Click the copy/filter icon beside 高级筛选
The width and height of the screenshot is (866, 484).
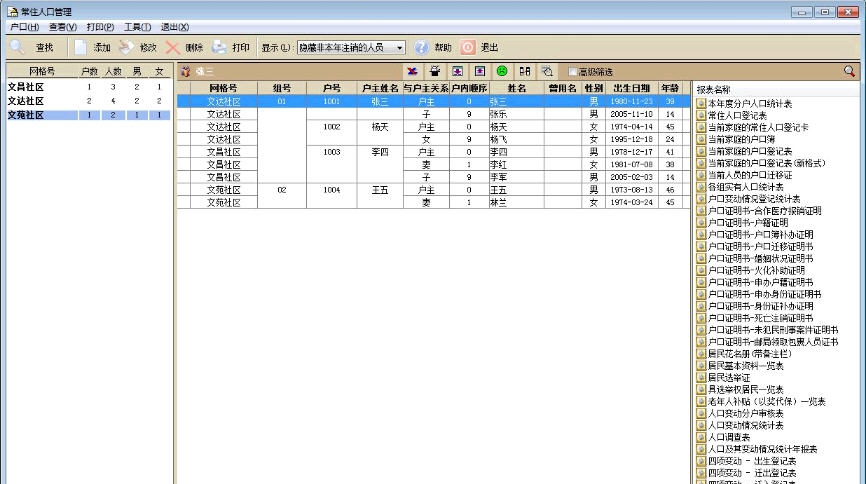coord(547,71)
